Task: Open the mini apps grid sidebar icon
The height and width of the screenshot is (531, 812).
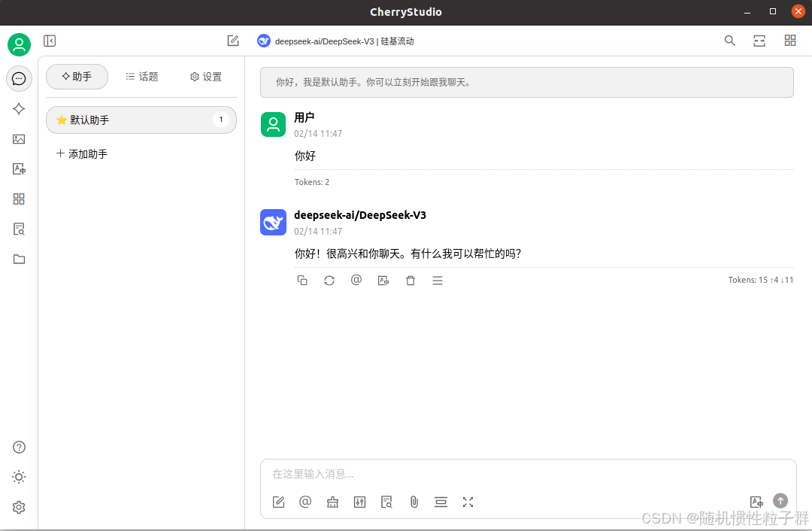Action: click(x=19, y=199)
